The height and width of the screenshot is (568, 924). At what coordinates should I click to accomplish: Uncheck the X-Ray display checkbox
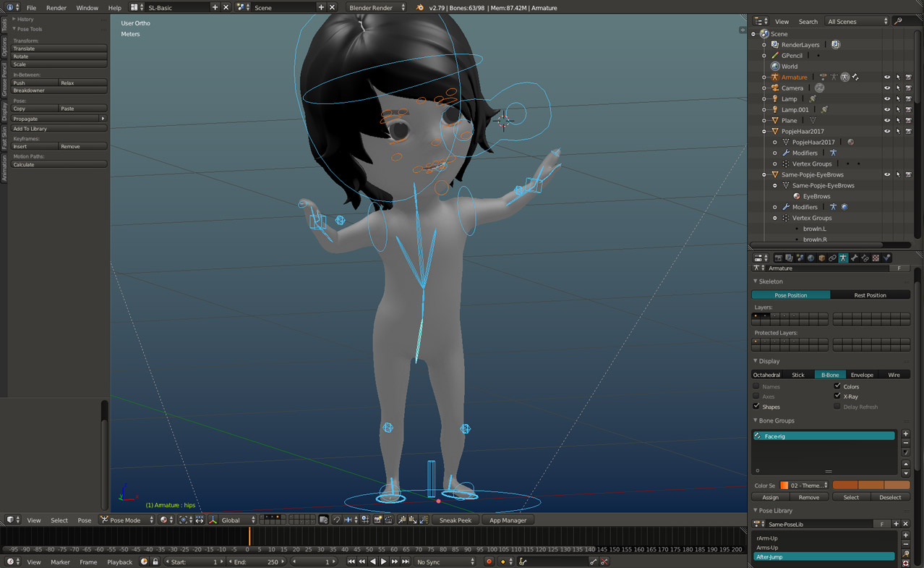click(x=837, y=397)
